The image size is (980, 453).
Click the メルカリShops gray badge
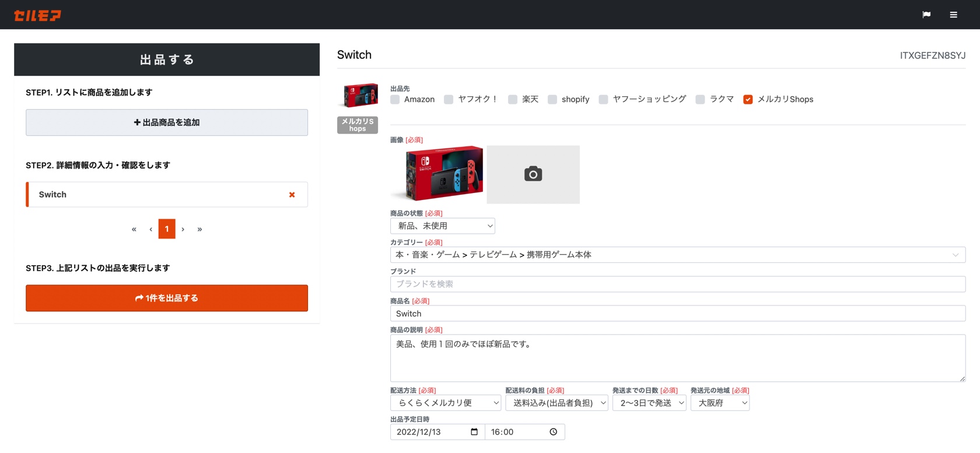[358, 125]
